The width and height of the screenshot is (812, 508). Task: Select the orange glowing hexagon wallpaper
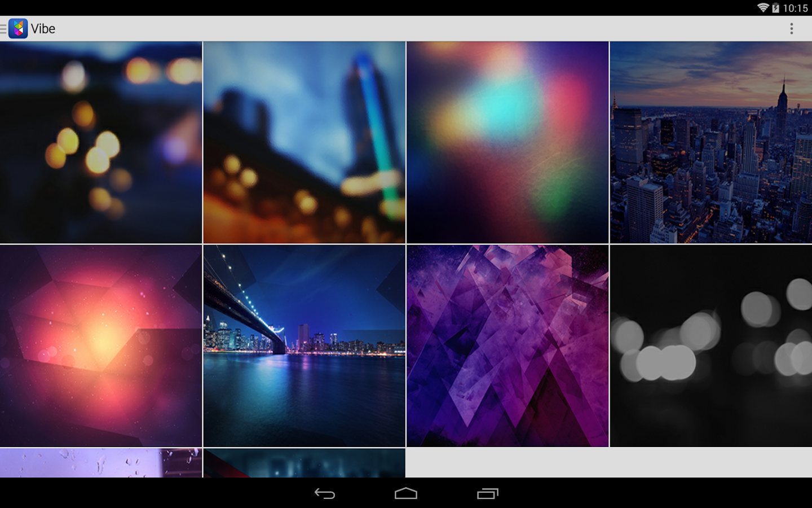click(x=101, y=346)
